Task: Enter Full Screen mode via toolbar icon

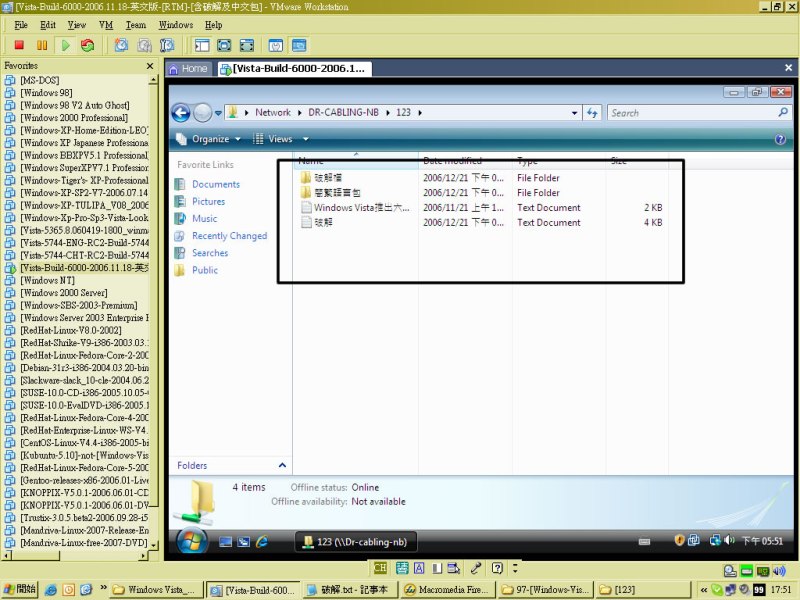Action: [246, 45]
